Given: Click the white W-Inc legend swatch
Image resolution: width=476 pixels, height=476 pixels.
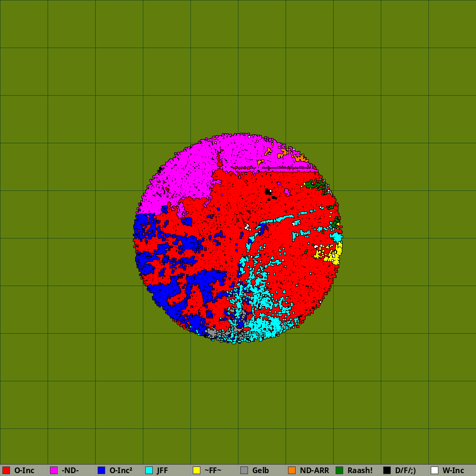Looking at the screenshot, I should [x=435, y=470].
